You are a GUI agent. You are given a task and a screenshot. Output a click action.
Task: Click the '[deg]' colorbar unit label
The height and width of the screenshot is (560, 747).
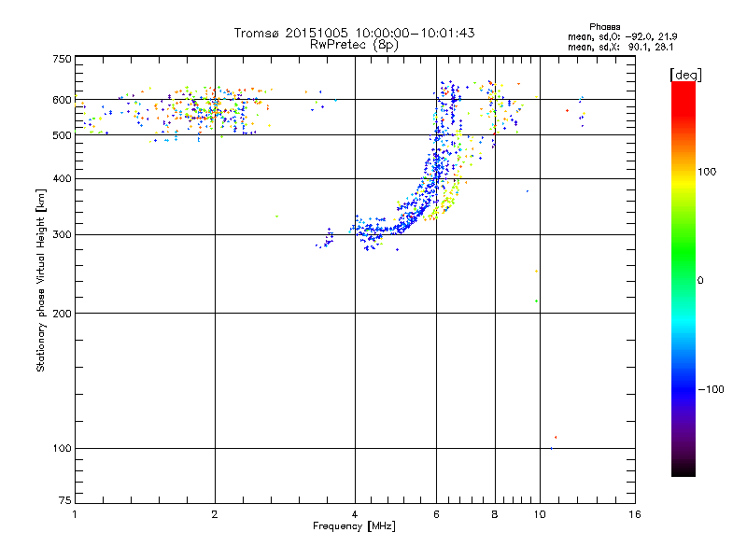[x=685, y=76]
